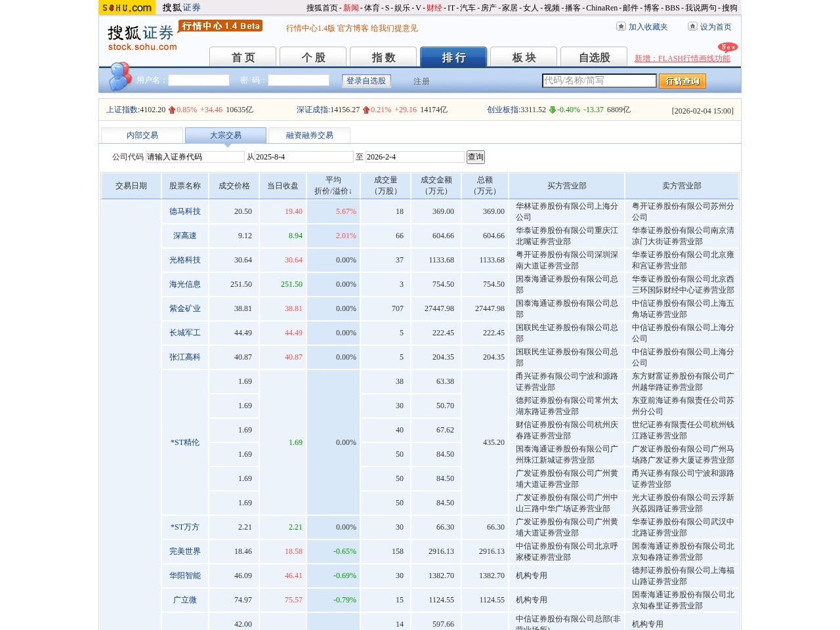Click the red New badge icon
Image resolution: width=840 pixels, height=630 pixels.
(x=728, y=47)
